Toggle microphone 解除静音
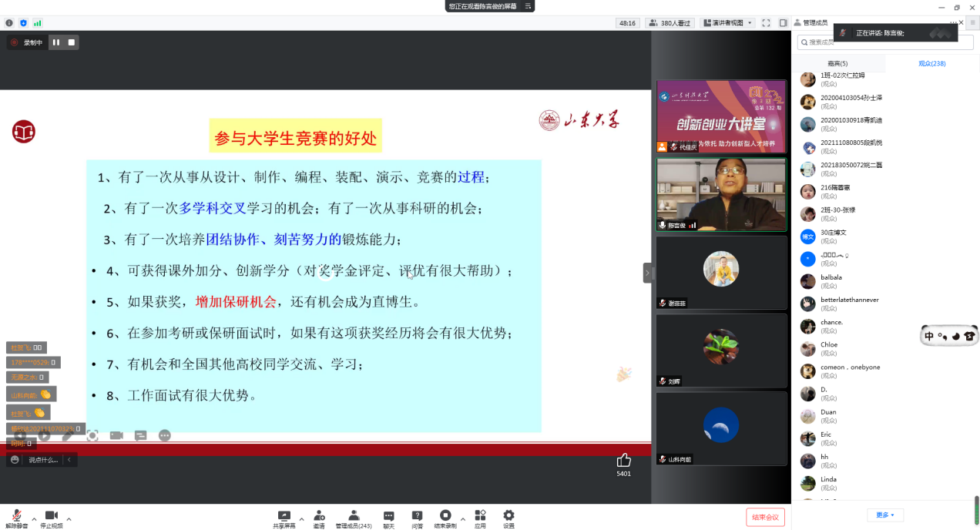This screenshot has width=980, height=530. click(x=17, y=515)
